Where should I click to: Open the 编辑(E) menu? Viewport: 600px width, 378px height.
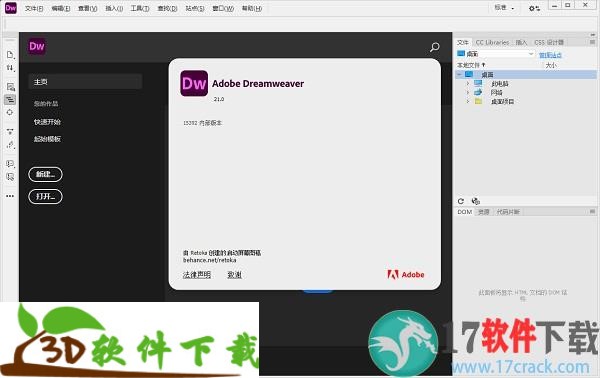coord(61,8)
